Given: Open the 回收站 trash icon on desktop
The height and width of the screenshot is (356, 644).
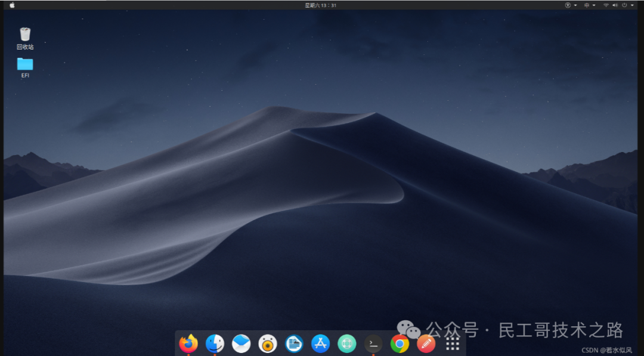Looking at the screenshot, I should [25, 38].
